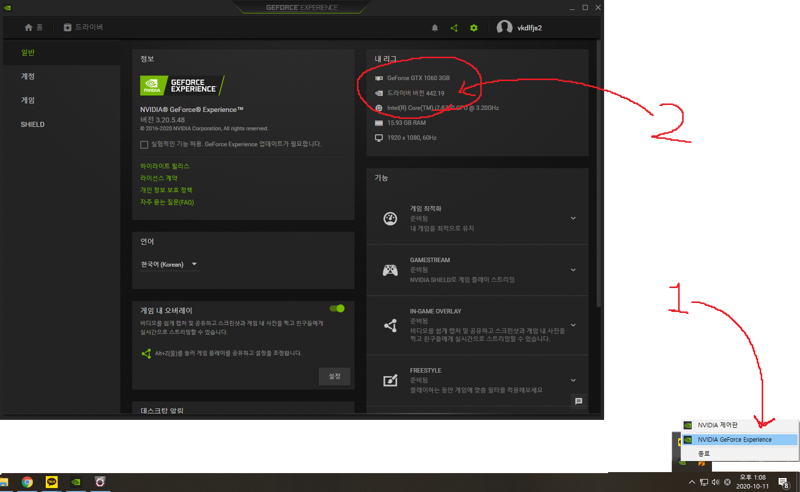Click the 게임 최적화 speedometer icon
Screen dimensions: 800x492
[x=390, y=218]
